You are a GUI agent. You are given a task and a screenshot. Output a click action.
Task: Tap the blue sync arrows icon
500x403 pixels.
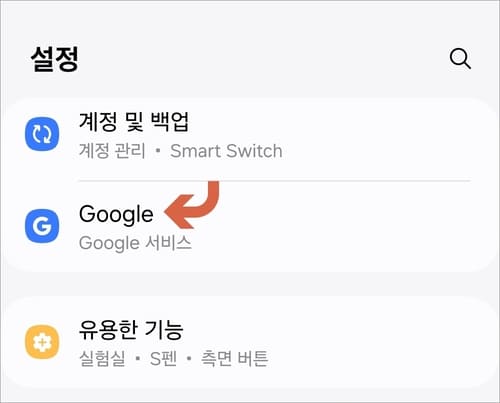coord(42,134)
